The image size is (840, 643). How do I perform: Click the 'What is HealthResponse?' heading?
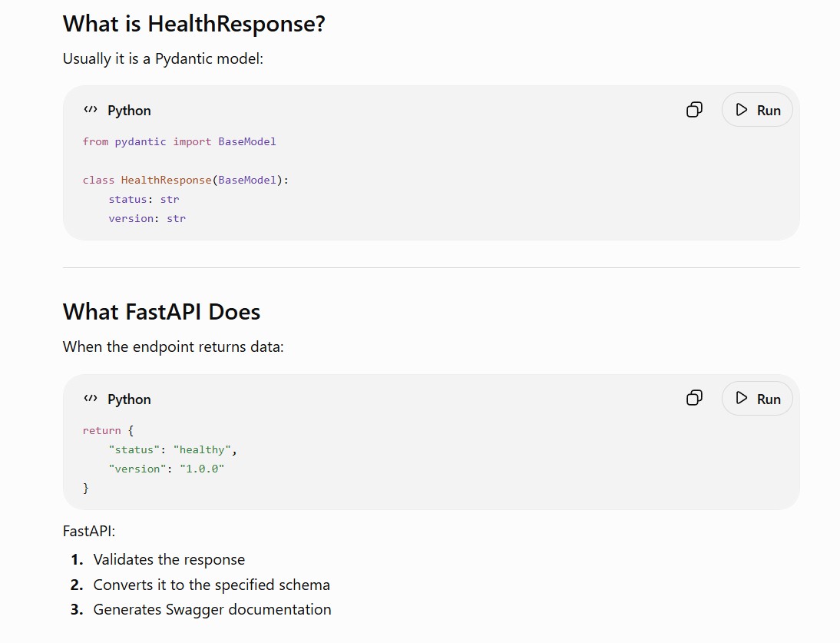194,24
